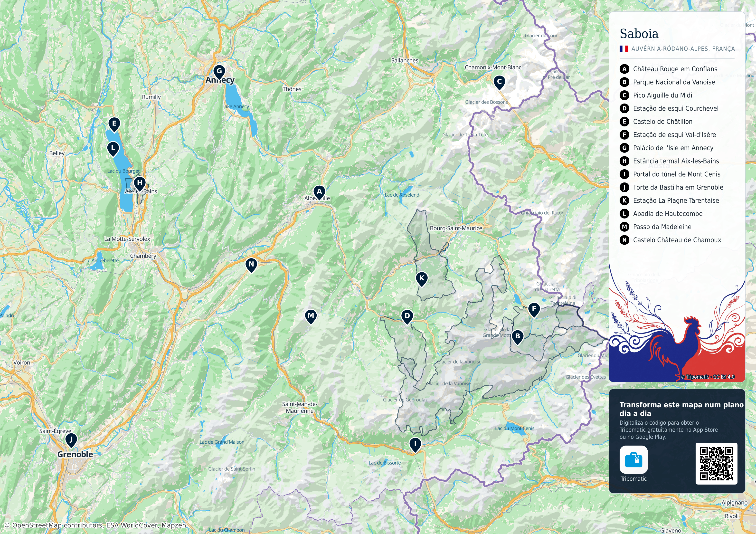Choose legend entry Palácio de l'Isle em Annecy
This screenshot has width=756, height=534.
(x=666, y=148)
